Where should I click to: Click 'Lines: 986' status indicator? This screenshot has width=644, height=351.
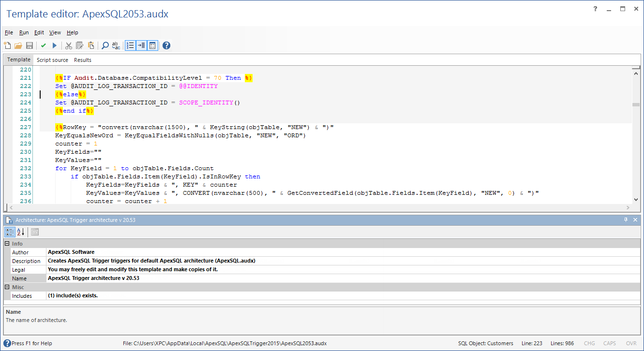click(562, 343)
